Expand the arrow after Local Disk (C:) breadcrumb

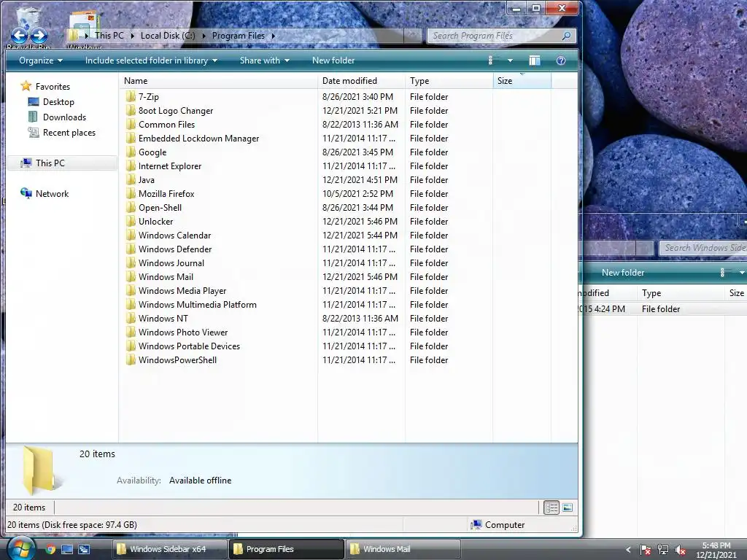(x=204, y=36)
